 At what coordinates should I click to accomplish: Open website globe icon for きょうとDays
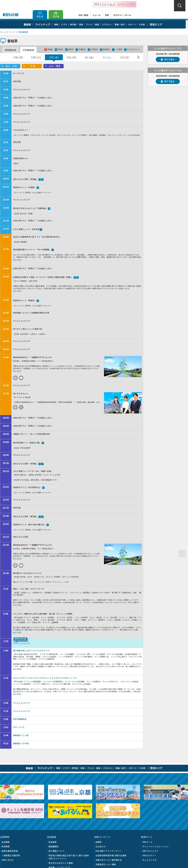(15, 407)
